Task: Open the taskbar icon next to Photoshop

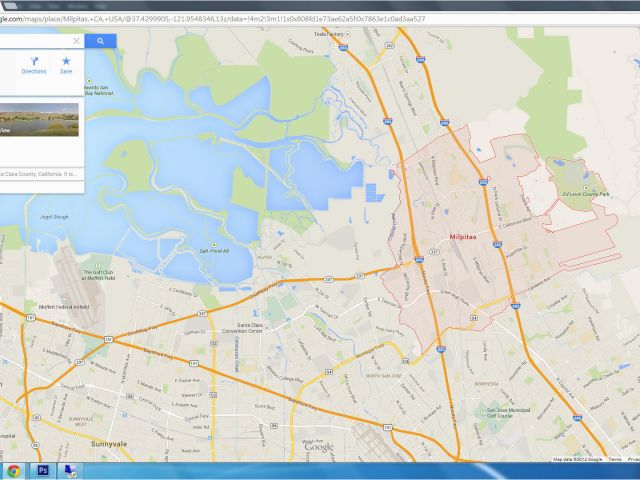Action: coord(71,471)
